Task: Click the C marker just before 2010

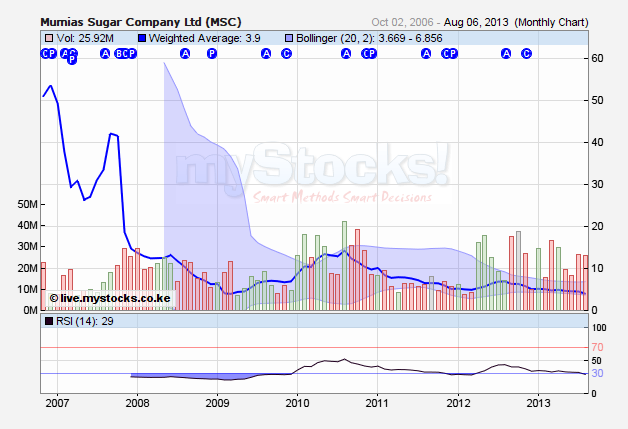Action: [x=286, y=53]
